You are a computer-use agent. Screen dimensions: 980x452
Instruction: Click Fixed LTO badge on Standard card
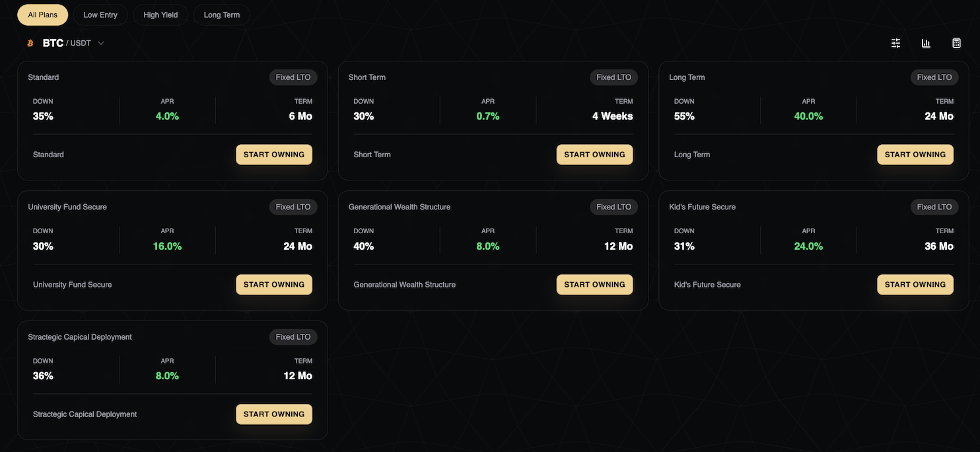tap(293, 77)
